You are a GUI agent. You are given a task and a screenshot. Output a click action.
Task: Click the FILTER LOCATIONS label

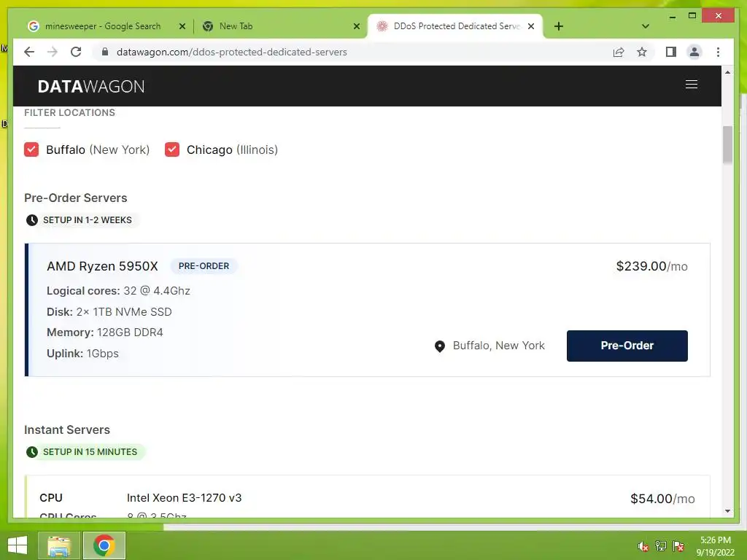coord(69,112)
